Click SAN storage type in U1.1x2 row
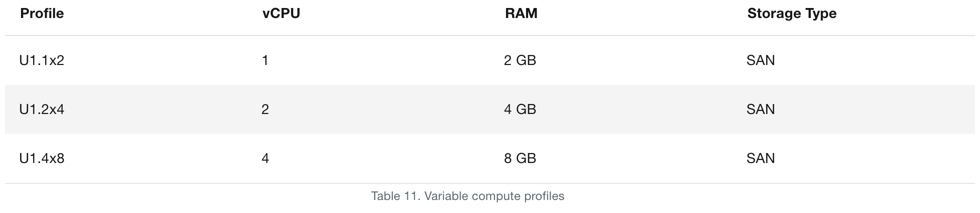980x213 pixels. pos(761,60)
